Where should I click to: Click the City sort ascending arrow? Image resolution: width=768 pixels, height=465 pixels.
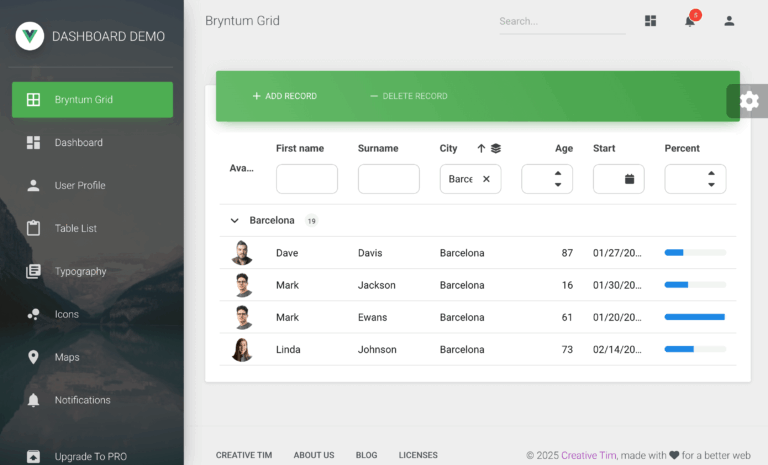click(481, 148)
